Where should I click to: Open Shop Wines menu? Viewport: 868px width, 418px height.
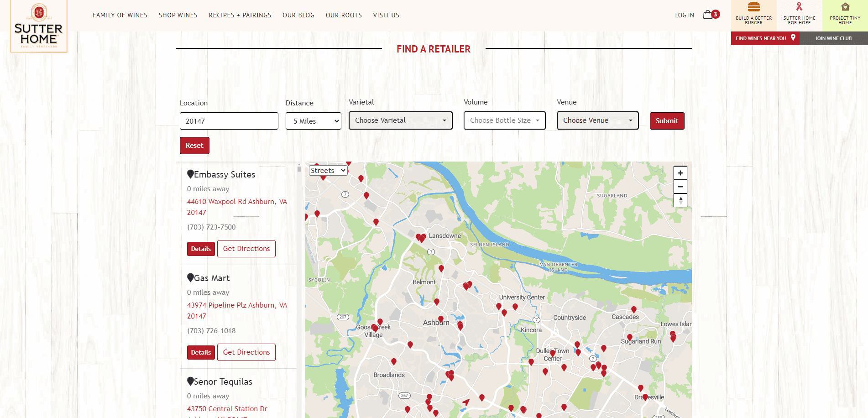pos(178,15)
